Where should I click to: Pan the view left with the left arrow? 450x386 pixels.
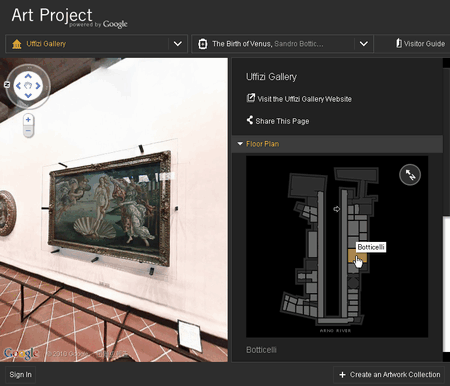(18, 86)
